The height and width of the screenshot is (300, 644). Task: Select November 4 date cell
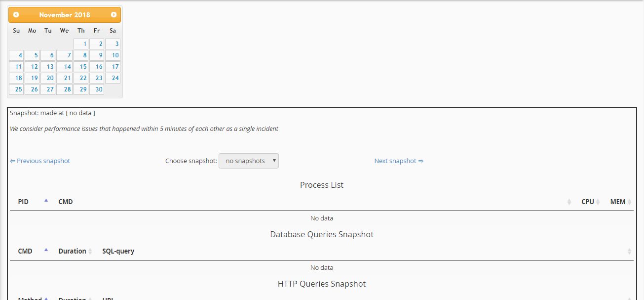[x=16, y=55]
